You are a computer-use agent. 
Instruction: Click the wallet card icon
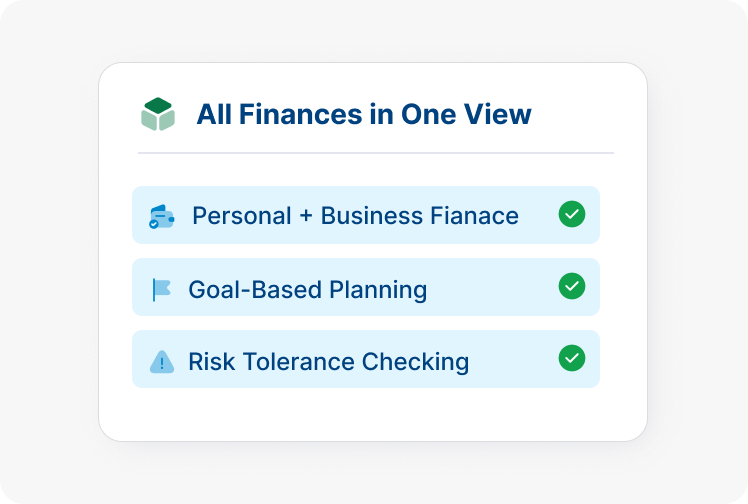tap(161, 216)
